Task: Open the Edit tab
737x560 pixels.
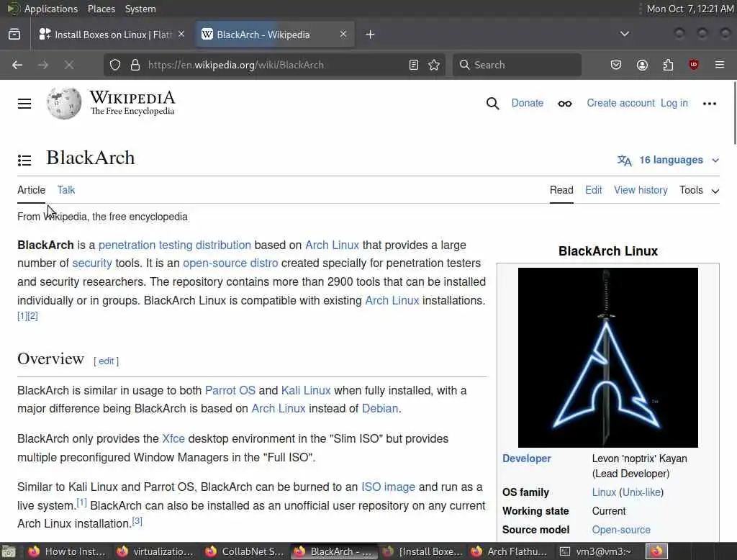Action: pos(593,190)
